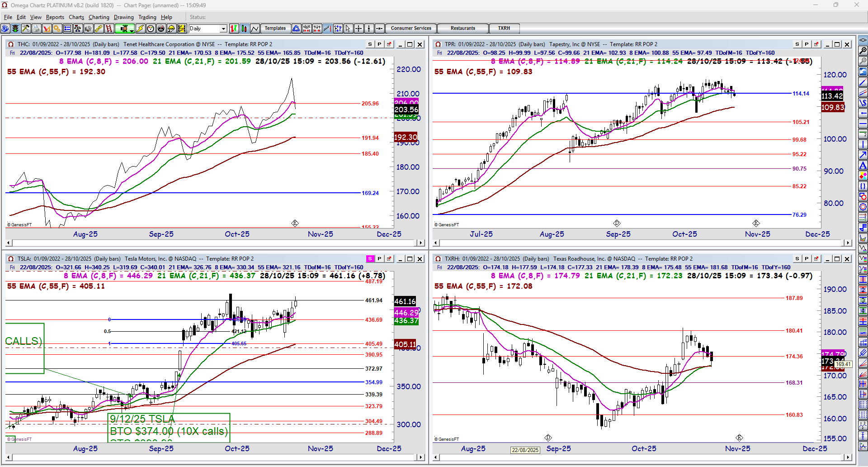868x467 pixels.
Task: Open the Charting menu
Action: 99,17
